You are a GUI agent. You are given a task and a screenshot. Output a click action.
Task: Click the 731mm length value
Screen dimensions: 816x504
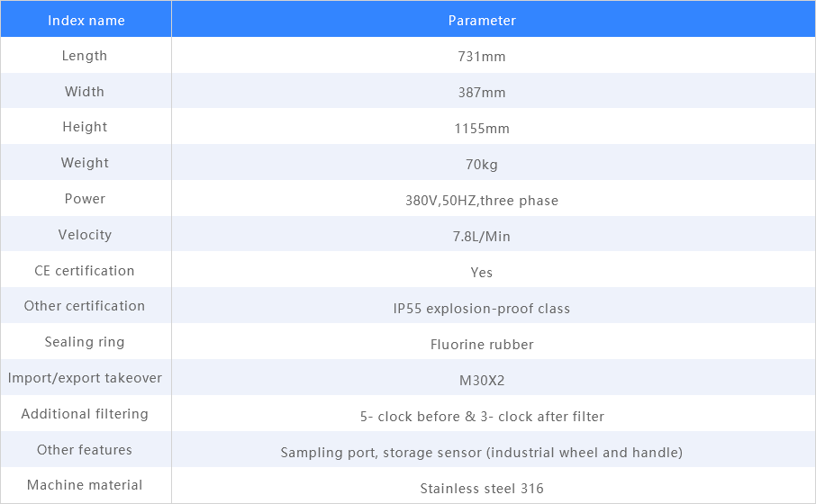[x=482, y=57]
